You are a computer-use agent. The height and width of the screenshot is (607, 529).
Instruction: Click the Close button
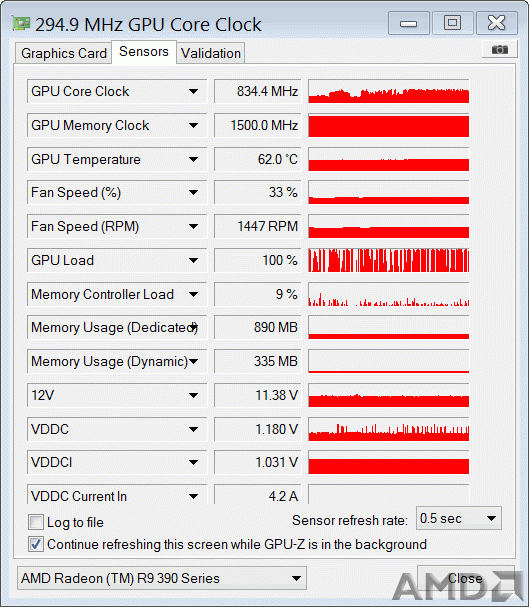coord(465,578)
